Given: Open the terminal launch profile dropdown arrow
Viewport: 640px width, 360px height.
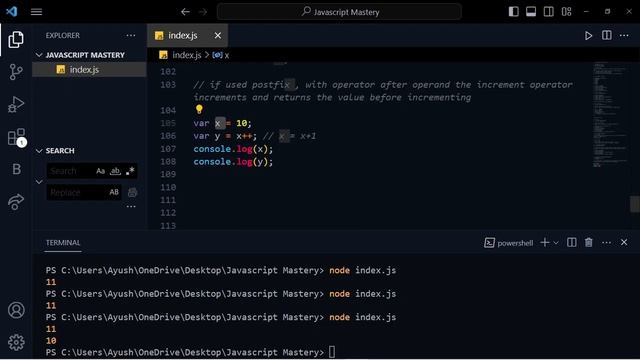Looking at the screenshot, I should coord(556,243).
